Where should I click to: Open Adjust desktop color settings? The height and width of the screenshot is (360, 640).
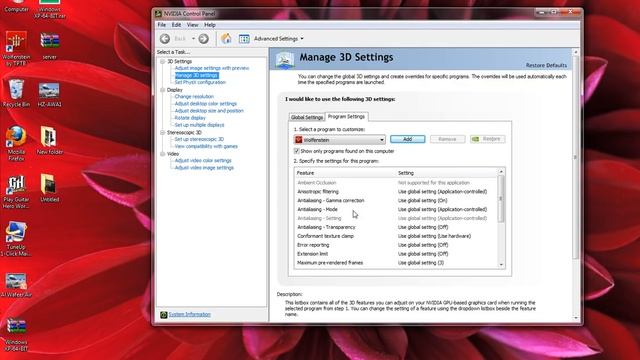pos(206,104)
